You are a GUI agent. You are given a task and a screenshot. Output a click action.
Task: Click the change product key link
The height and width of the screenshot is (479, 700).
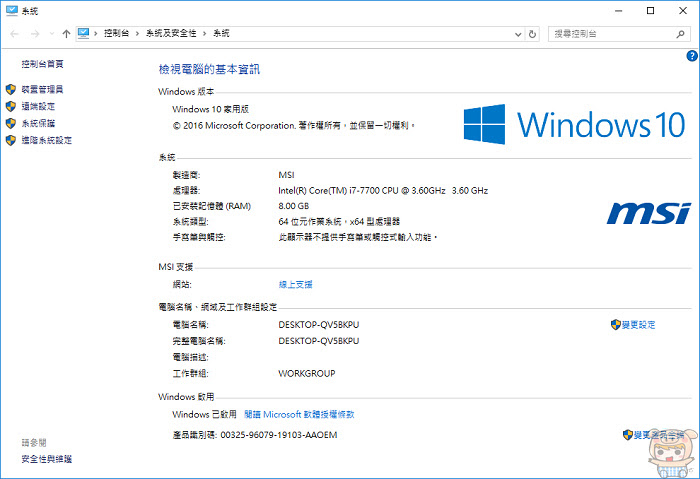point(659,435)
